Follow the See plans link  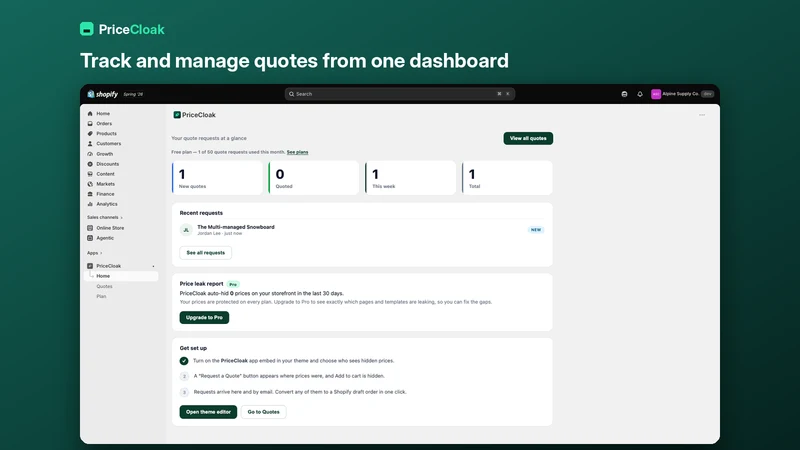pyautogui.click(x=297, y=152)
